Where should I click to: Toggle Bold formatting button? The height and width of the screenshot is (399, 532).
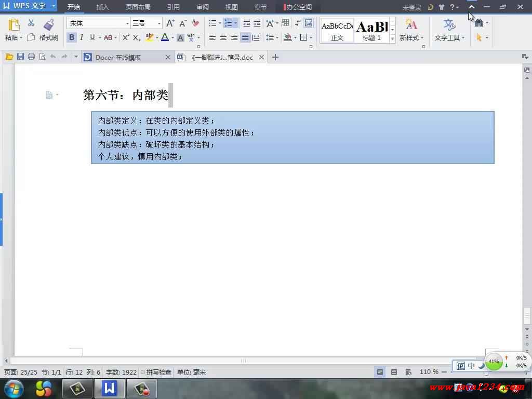coord(72,37)
